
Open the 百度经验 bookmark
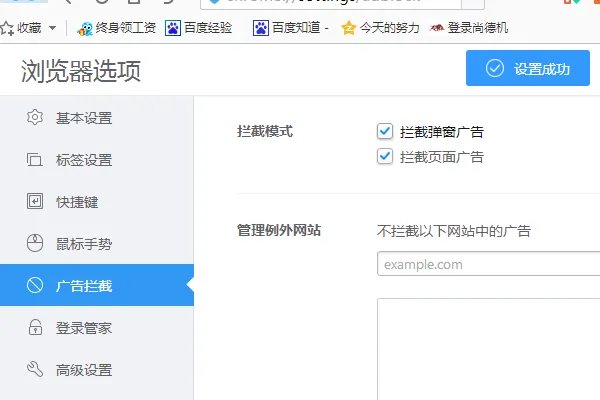pos(203,28)
